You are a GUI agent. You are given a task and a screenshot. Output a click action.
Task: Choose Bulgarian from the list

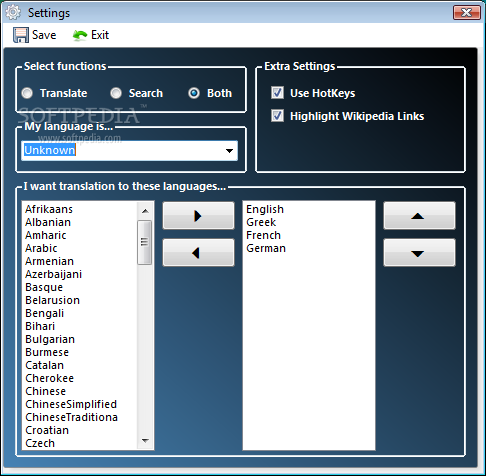pos(50,339)
